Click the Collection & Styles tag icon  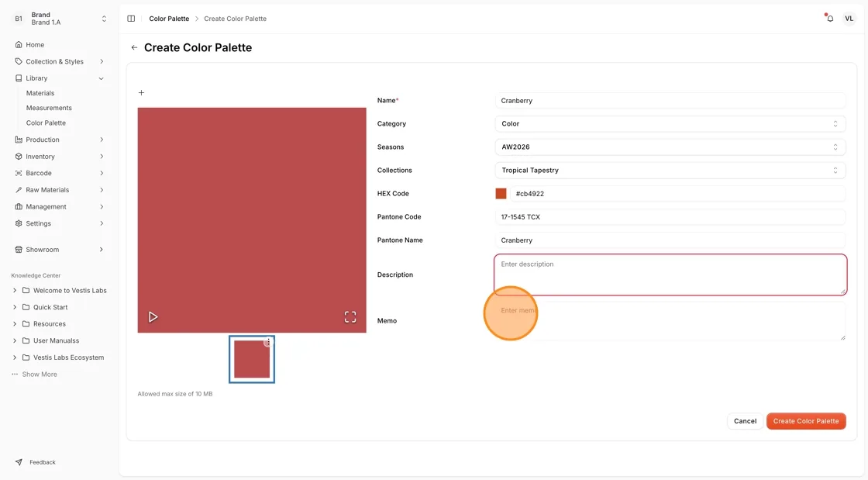19,61
